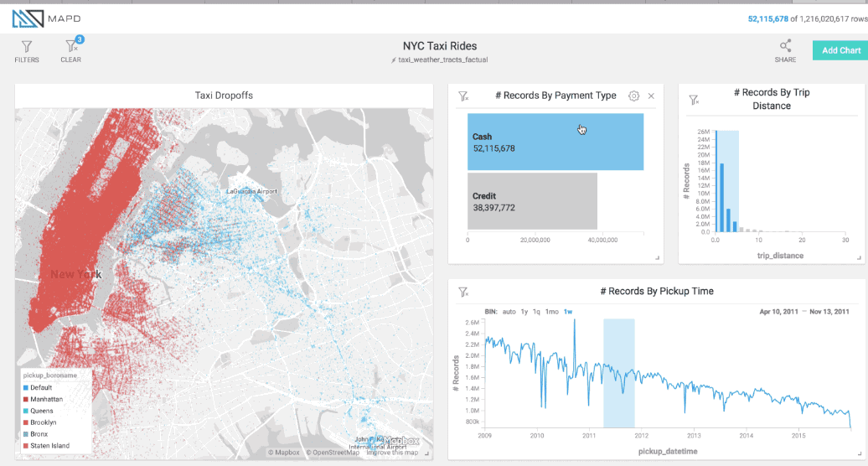
Task: Clear filter on Pickup Time chart
Action: [x=463, y=292]
